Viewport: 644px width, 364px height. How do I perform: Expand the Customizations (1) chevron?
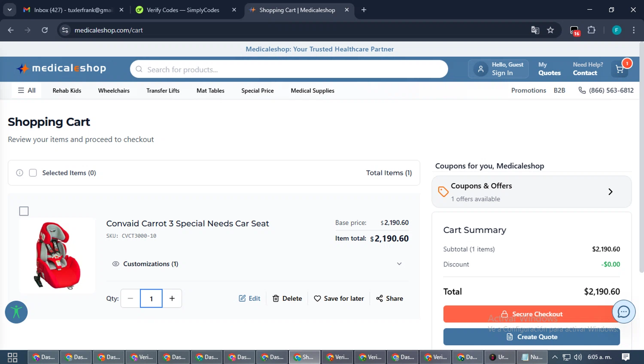pos(399,264)
